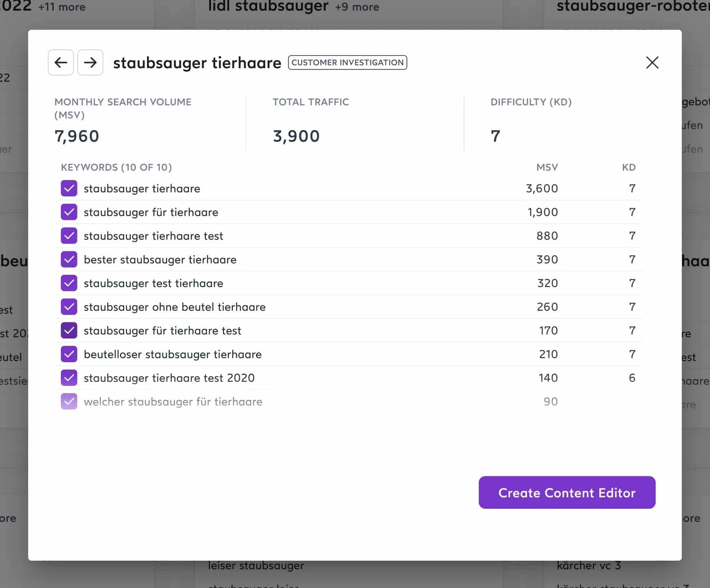Toggle off 'bester staubsauger tierhaare'
The image size is (710, 588).
point(69,259)
